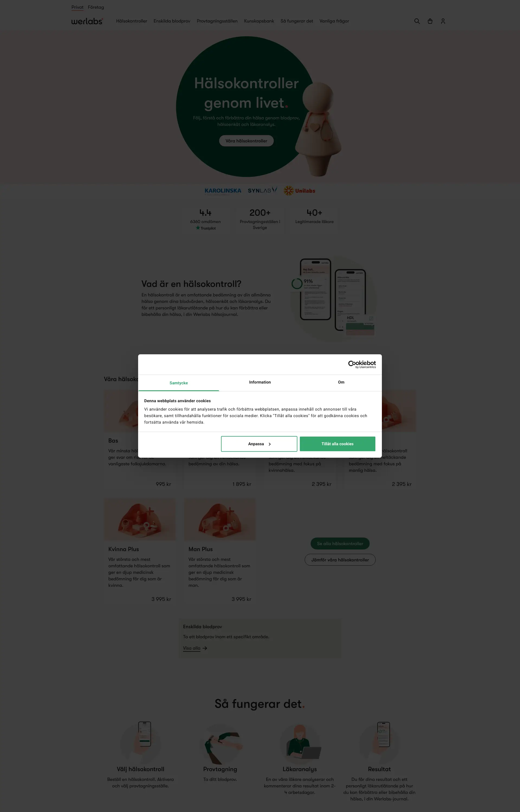The height and width of the screenshot is (812, 520).
Task: Open the Kunskapsbank navigation item
Action: click(x=259, y=21)
